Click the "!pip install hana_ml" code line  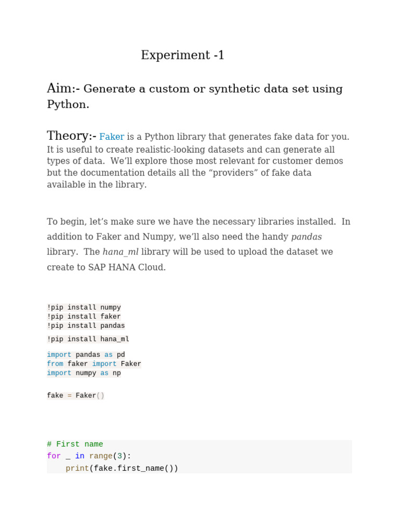(x=88, y=339)
